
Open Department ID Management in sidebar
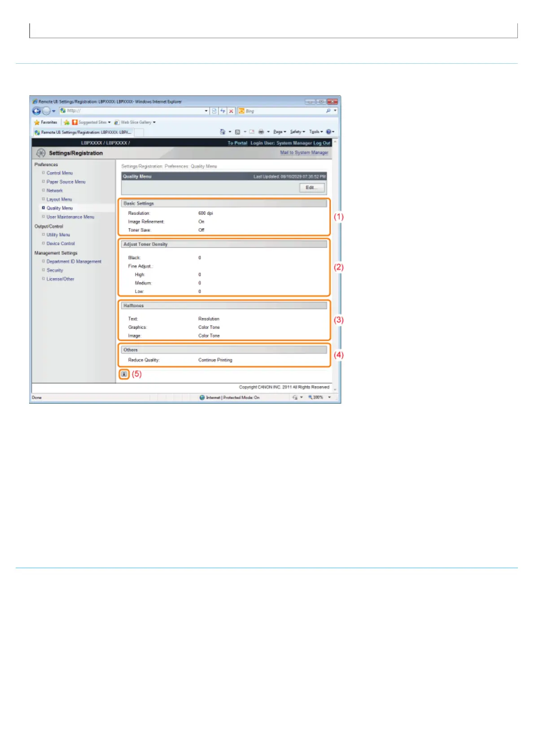tap(74, 261)
